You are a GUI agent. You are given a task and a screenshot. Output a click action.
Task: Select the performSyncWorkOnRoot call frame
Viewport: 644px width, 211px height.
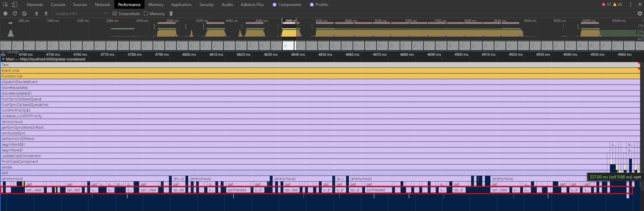(x=320, y=127)
